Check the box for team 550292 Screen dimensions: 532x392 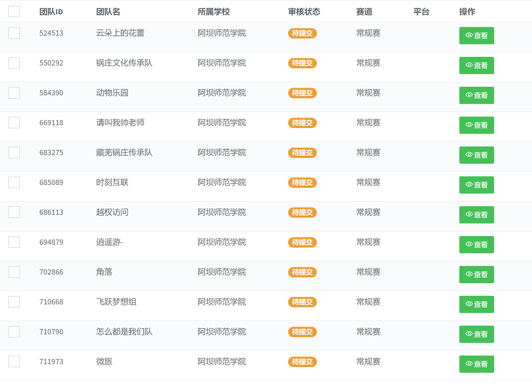pos(14,63)
